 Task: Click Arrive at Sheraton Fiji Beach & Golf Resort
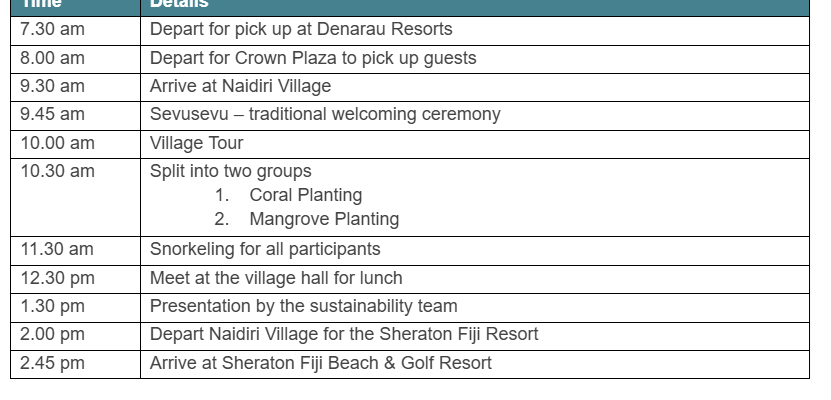point(321,363)
